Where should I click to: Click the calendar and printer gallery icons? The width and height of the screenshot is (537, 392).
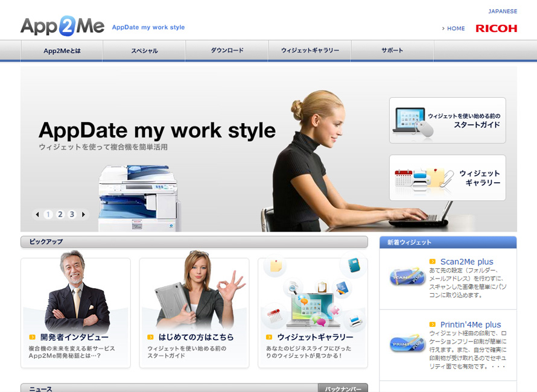point(424,179)
